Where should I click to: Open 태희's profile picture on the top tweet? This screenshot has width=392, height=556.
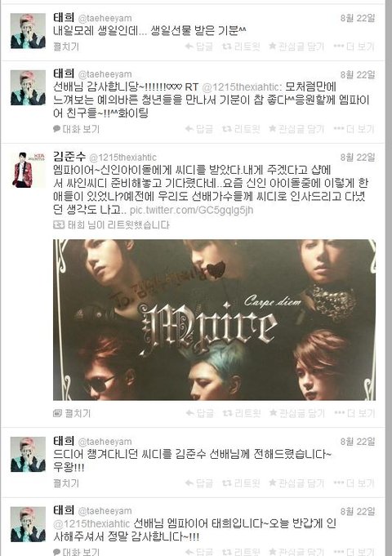[28, 31]
